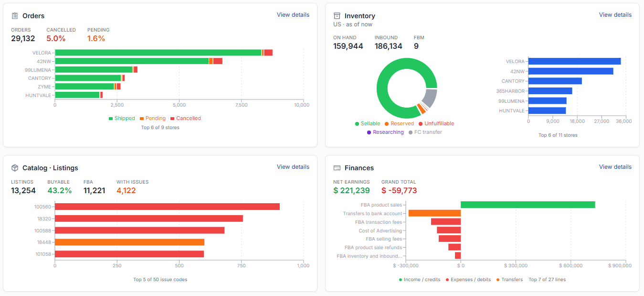Click the VELORA shipped orders bar

point(158,53)
